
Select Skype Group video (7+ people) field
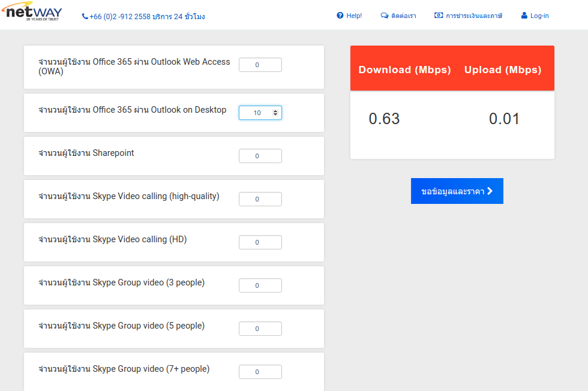click(260, 372)
